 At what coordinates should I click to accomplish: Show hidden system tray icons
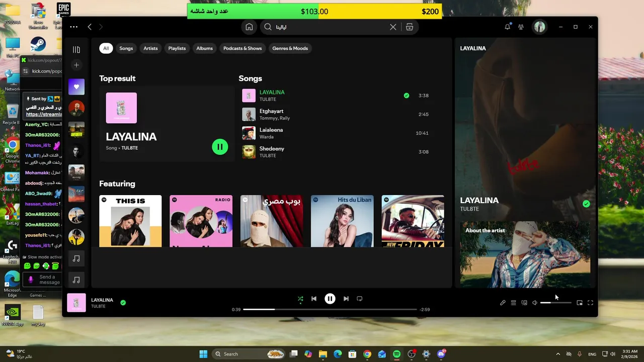557,354
